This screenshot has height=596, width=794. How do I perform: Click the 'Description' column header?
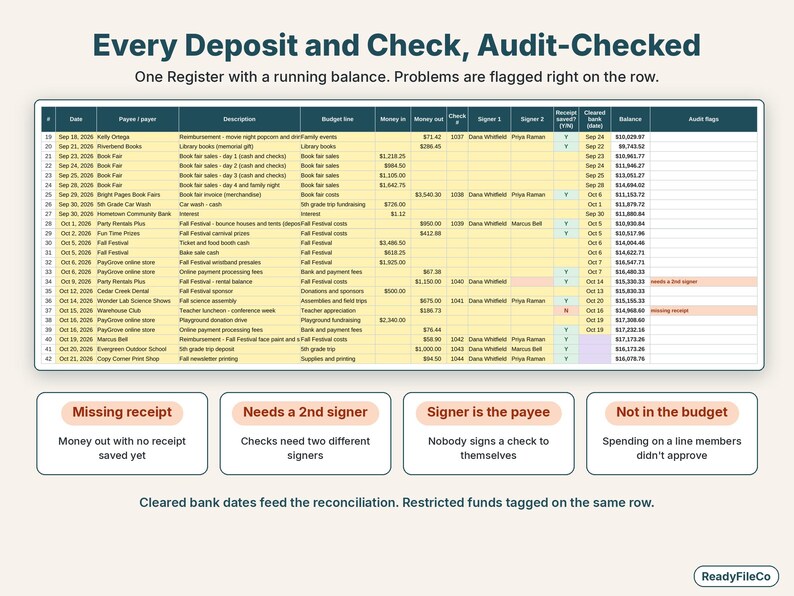click(x=240, y=120)
